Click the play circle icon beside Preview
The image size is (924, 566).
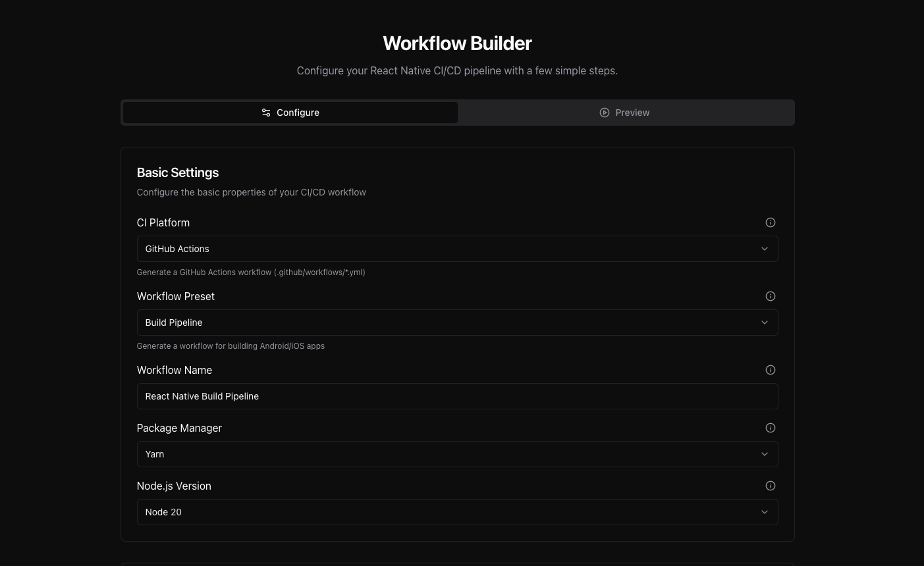[605, 113]
